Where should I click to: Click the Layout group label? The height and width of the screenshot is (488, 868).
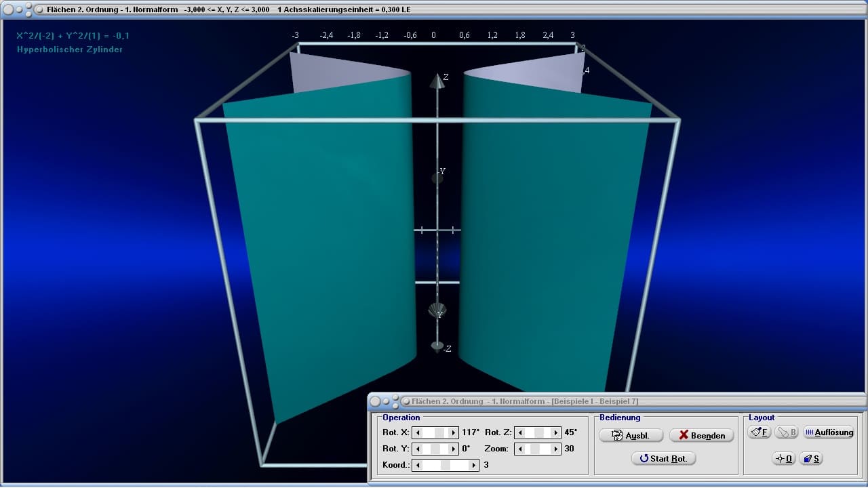[762, 418]
